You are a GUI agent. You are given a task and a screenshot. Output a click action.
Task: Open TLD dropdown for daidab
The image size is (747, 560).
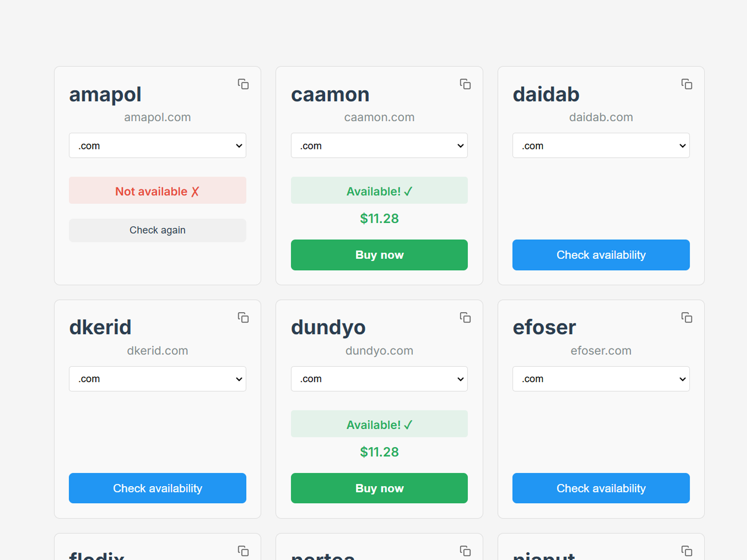pos(601,146)
